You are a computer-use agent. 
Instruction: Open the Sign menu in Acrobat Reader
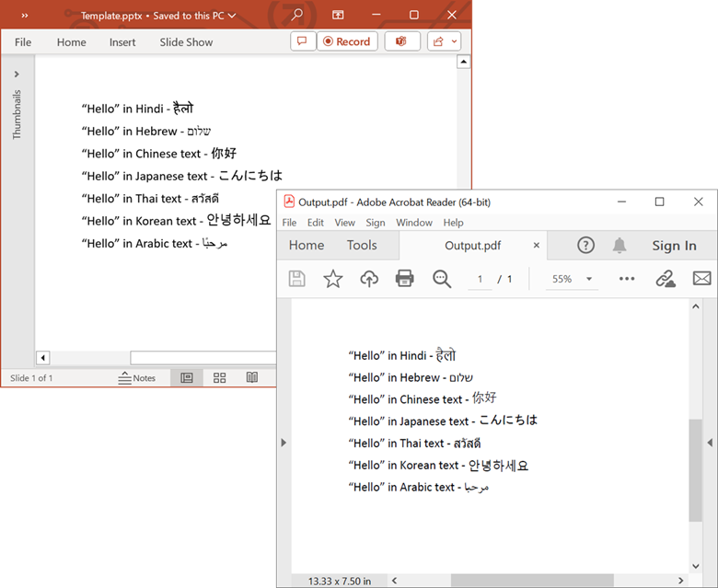point(376,223)
